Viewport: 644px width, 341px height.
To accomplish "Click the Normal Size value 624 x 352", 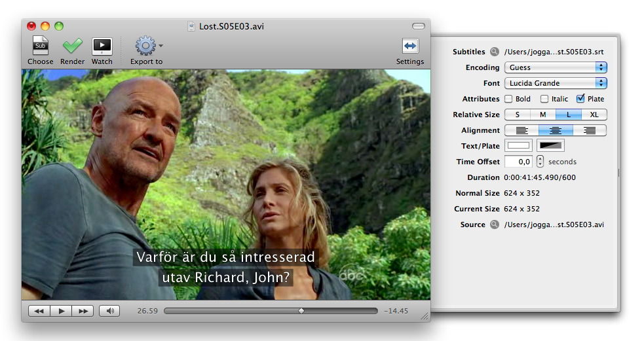I will pyautogui.click(x=521, y=193).
